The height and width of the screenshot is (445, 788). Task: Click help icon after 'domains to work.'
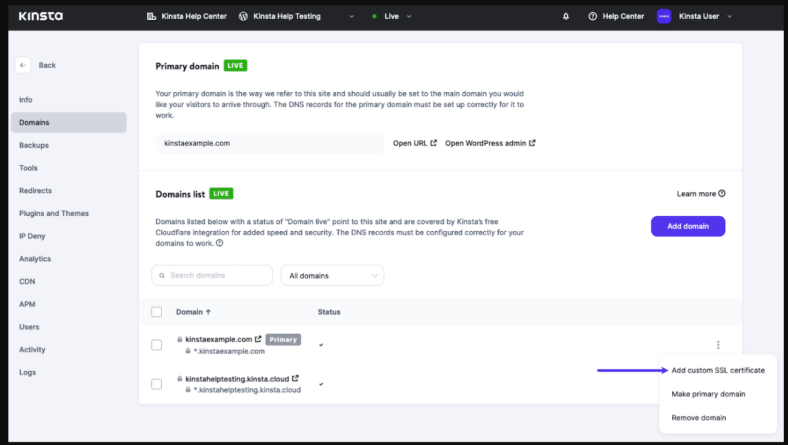(220, 243)
